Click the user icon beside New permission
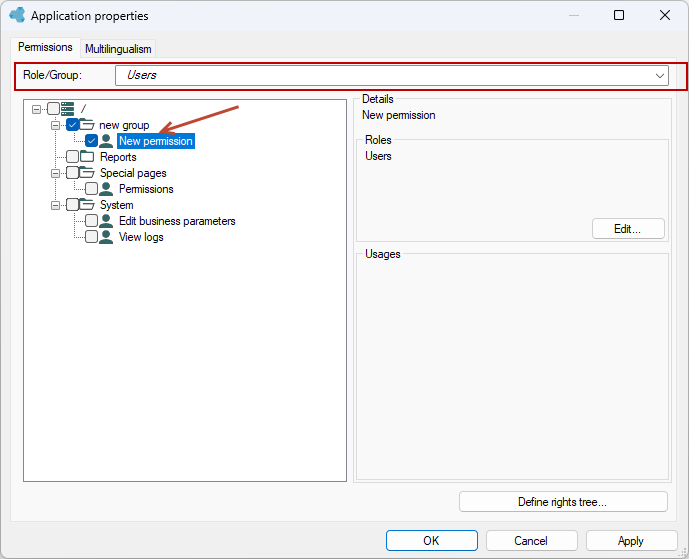The width and height of the screenshot is (689, 559). tap(106, 141)
